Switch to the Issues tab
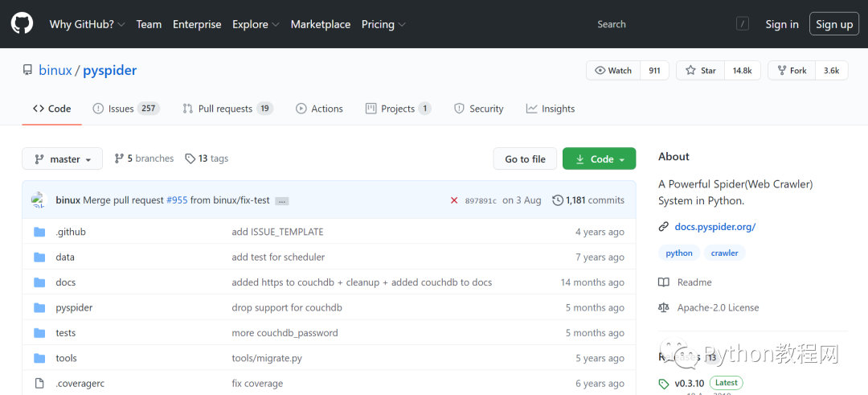 [125, 109]
